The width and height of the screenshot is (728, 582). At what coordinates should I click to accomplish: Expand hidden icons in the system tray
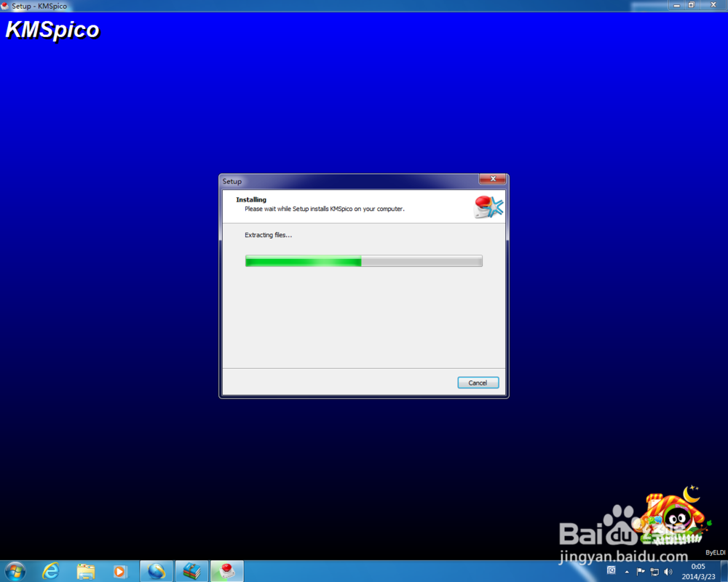click(627, 572)
